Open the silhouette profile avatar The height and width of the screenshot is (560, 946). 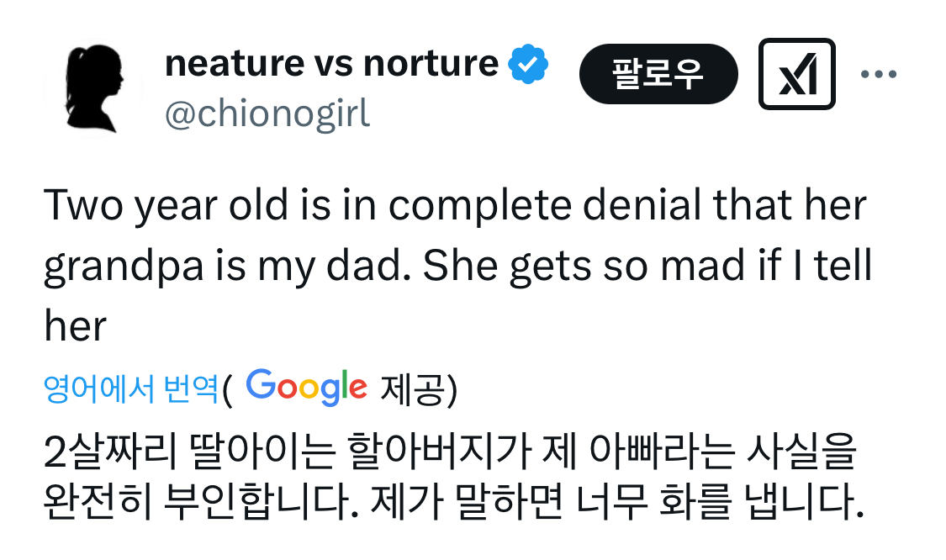click(95, 87)
